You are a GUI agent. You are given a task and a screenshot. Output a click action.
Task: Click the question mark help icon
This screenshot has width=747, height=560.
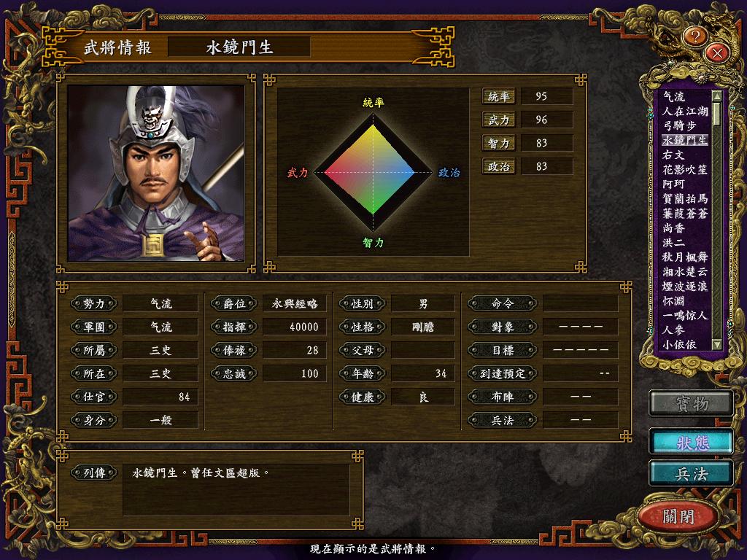coord(695,36)
